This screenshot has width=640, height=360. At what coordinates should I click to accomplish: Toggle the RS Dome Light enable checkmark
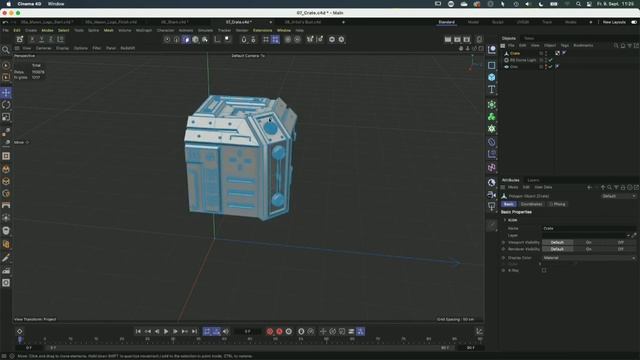pos(551,60)
